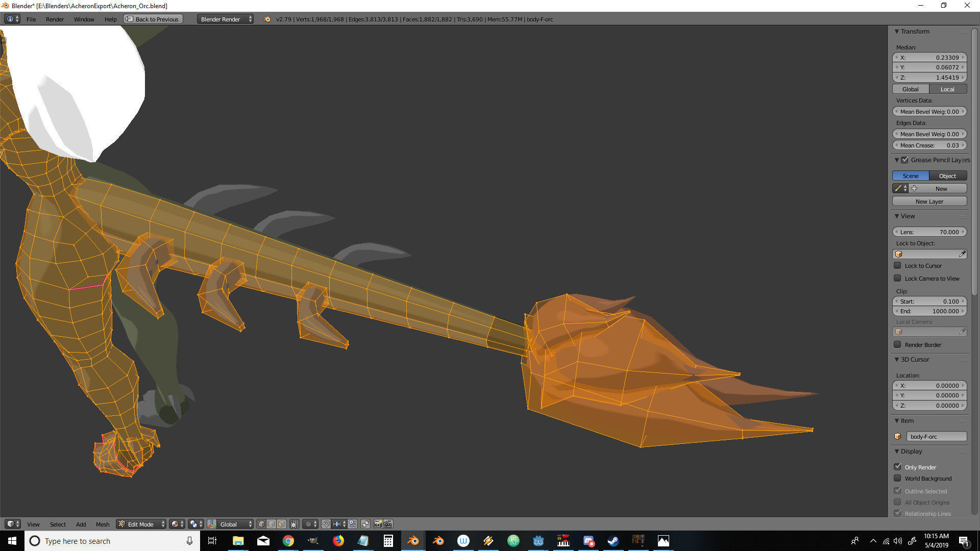Screen dimensions: 980x551
Task: Open Task View on taskbar
Action: click(212, 541)
